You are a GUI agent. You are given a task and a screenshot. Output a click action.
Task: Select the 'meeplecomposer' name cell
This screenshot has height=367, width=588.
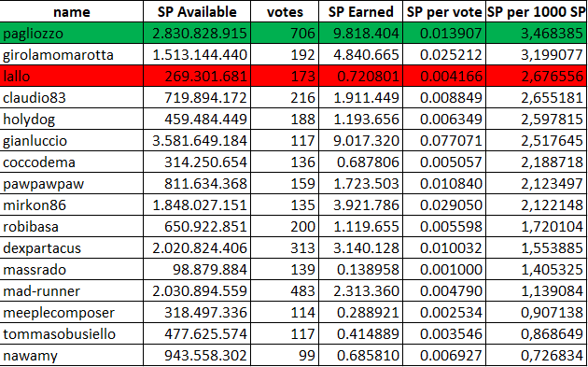pos(71,312)
